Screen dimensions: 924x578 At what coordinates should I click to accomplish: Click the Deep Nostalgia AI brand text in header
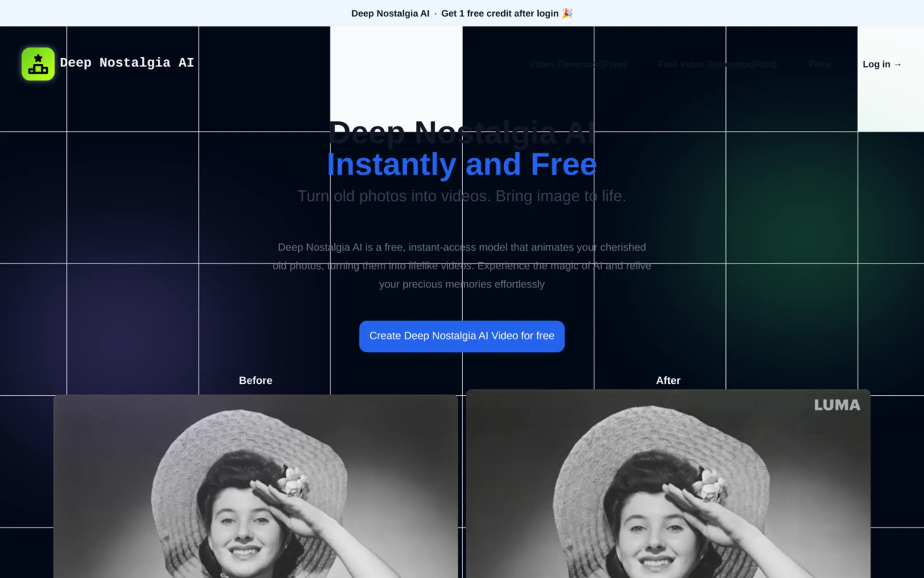[x=127, y=63]
